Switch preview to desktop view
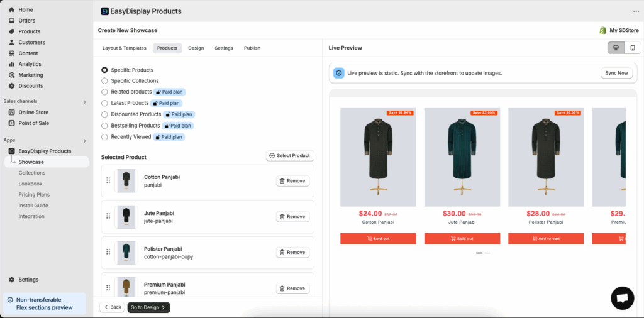This screenshot has height=318, width=644. coord(616,48)
